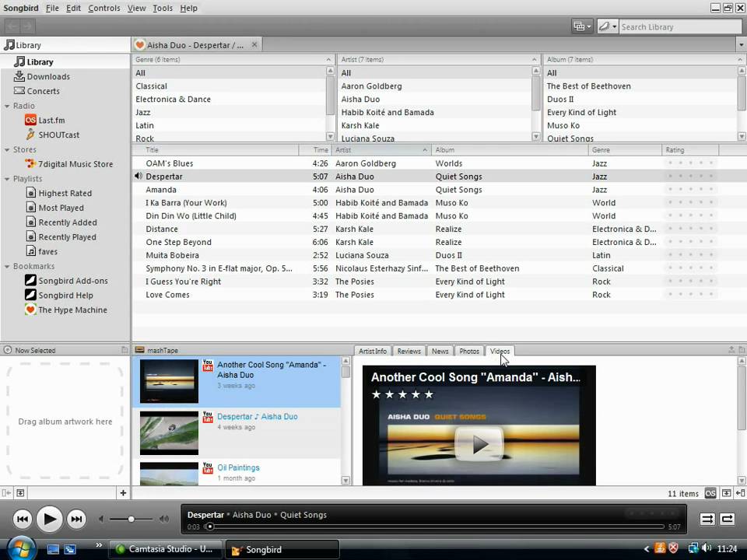Screen dimensions: 747x560
Task: Select the Another Cool Song video thumbnail
Action: point(169,381)
